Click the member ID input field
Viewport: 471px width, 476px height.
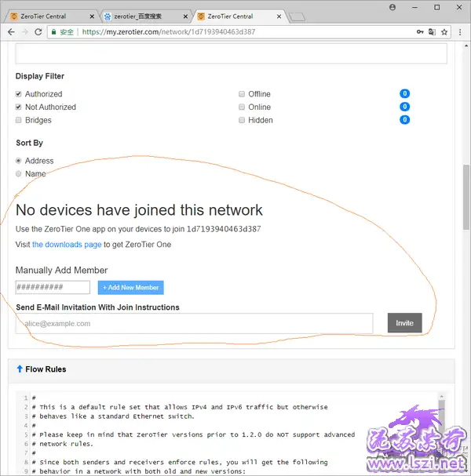(x=53, y=287)
